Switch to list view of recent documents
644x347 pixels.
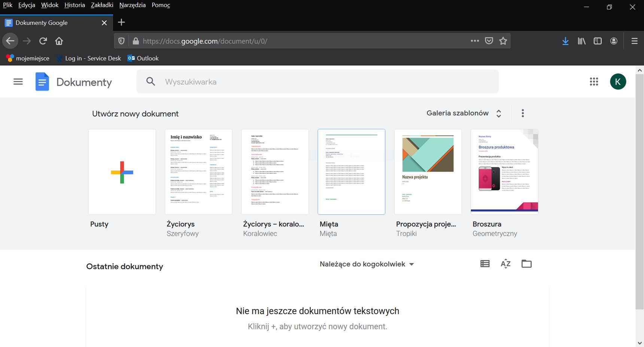(x=485, y=264)
